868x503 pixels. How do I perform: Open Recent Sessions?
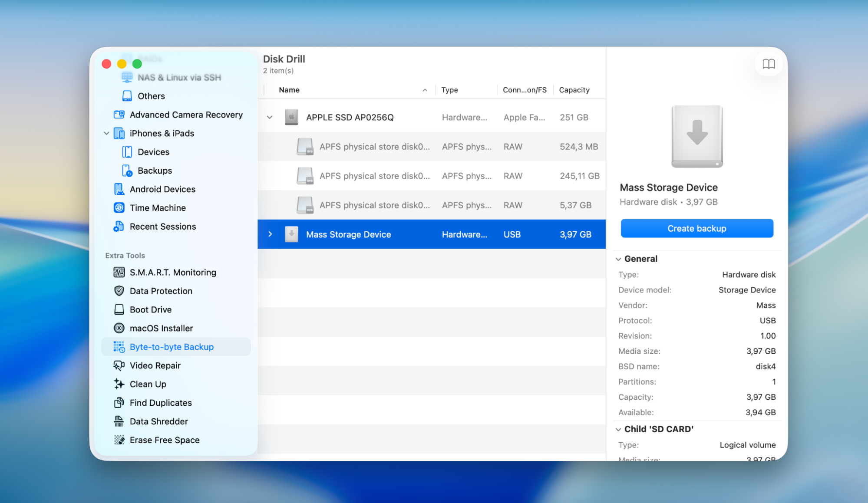click(163, 227)
